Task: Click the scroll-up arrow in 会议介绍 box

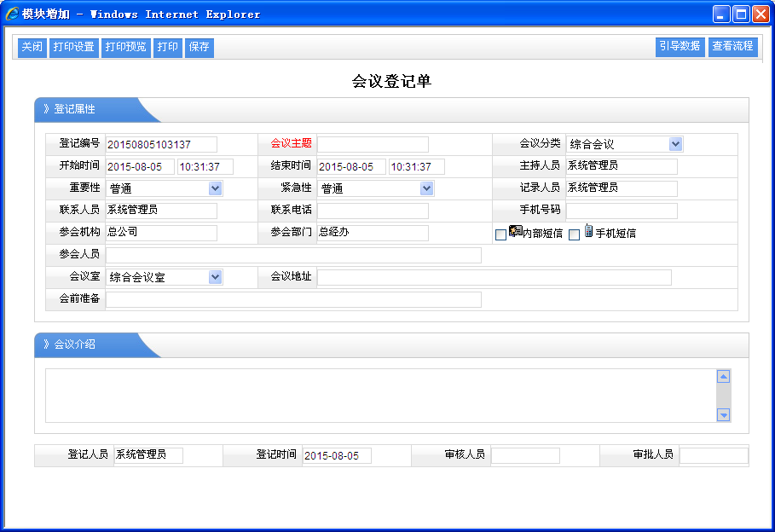Action: tap(723, 376)
